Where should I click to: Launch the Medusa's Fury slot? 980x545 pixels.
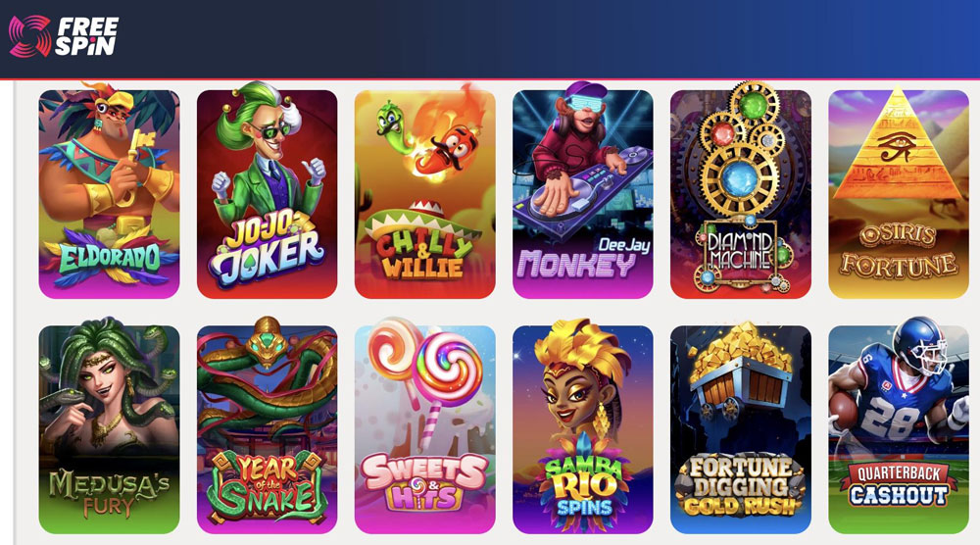click(110, 429)
